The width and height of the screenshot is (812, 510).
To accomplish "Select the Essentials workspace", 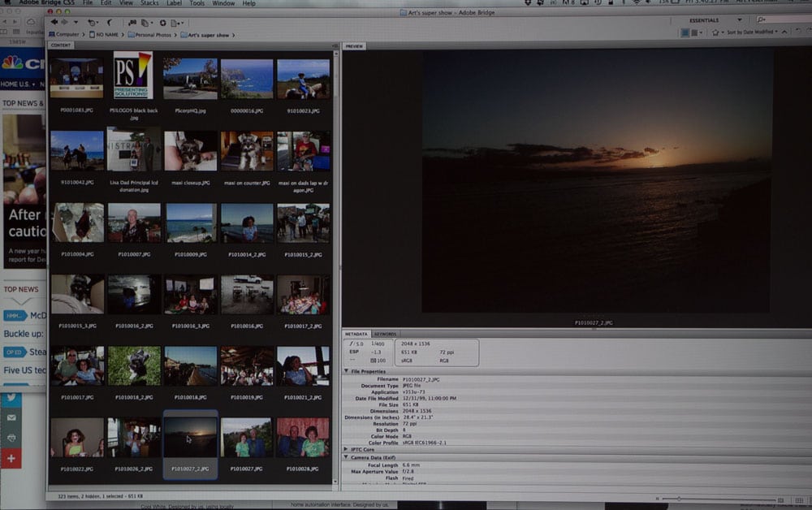I will coord(704,20).
